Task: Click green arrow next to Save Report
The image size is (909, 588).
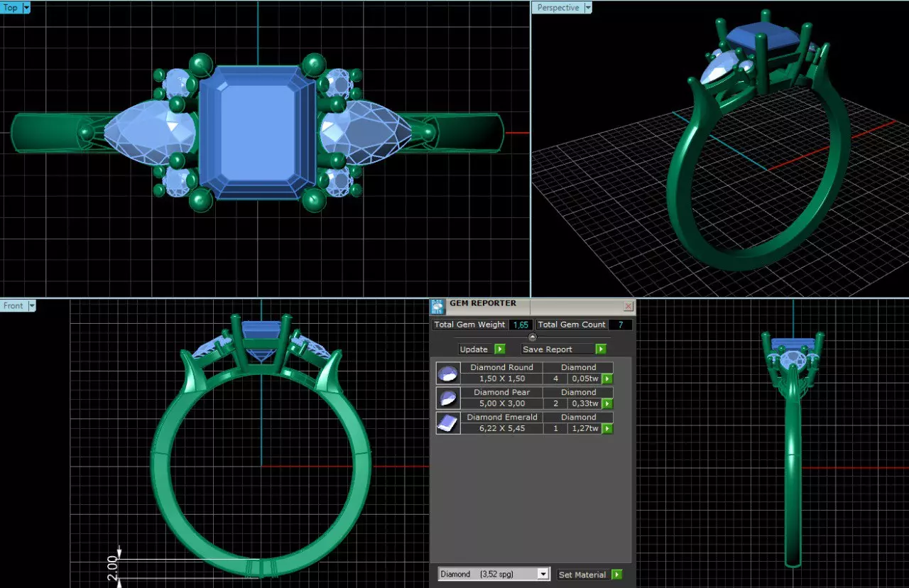Action: pos(601,349)
